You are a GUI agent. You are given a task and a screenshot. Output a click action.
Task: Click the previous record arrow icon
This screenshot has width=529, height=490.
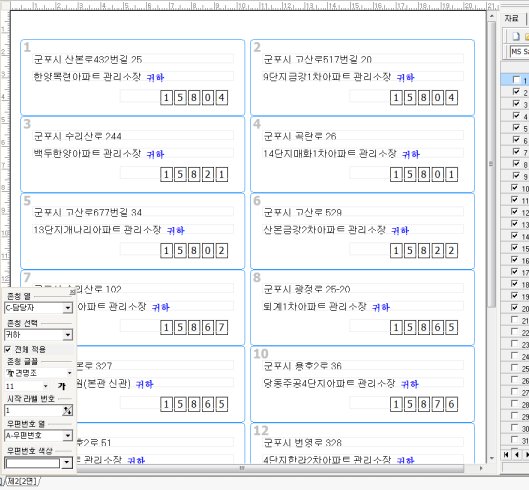(517, 455)
